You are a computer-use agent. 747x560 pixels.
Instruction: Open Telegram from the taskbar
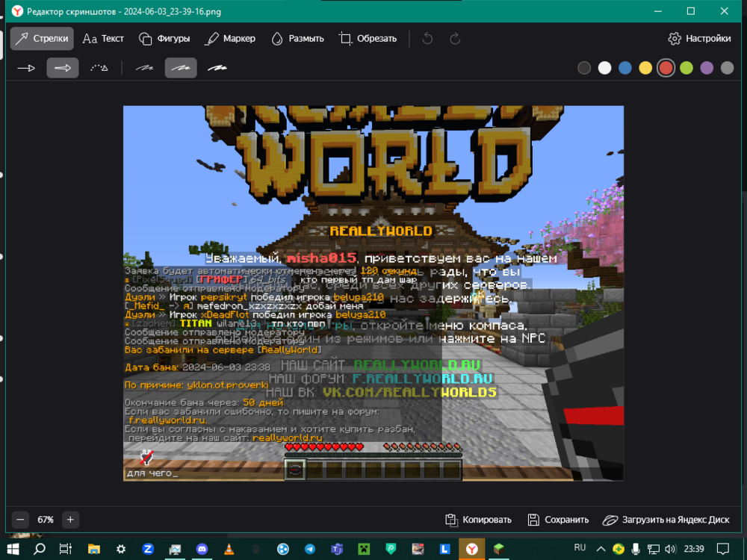click(310, 549)
